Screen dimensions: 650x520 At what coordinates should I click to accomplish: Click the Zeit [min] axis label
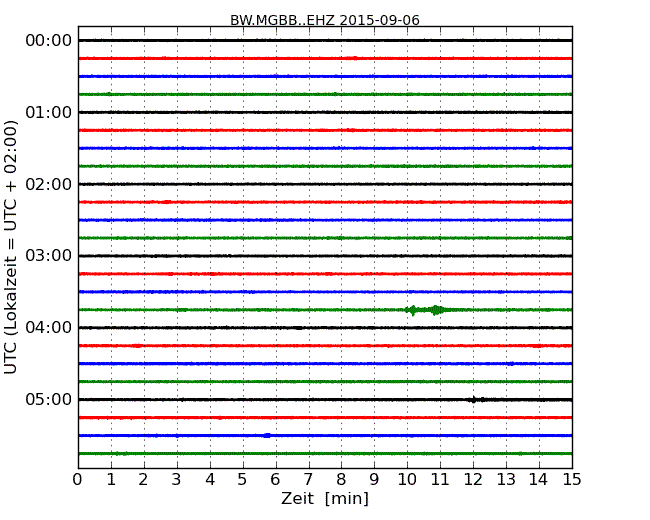(x=325, y=498)
